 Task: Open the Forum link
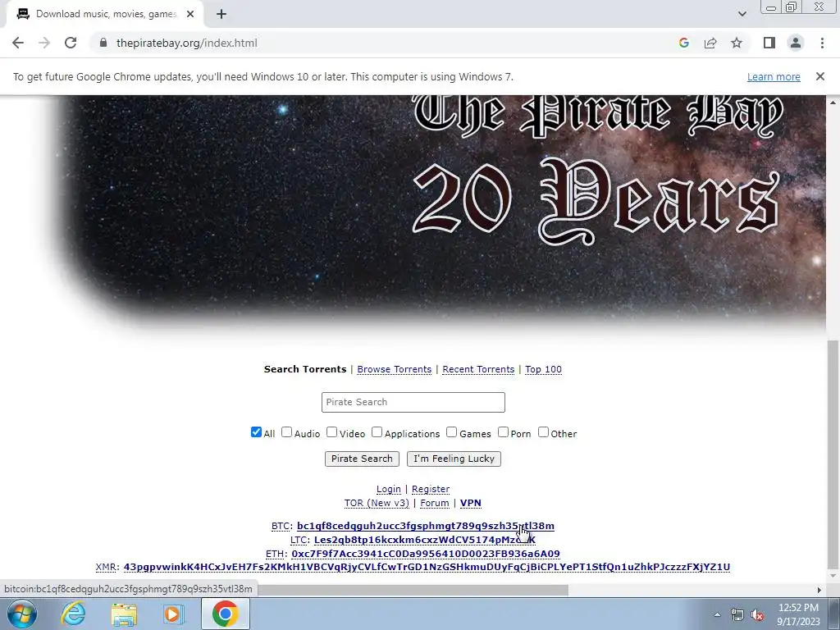(435, 503)
